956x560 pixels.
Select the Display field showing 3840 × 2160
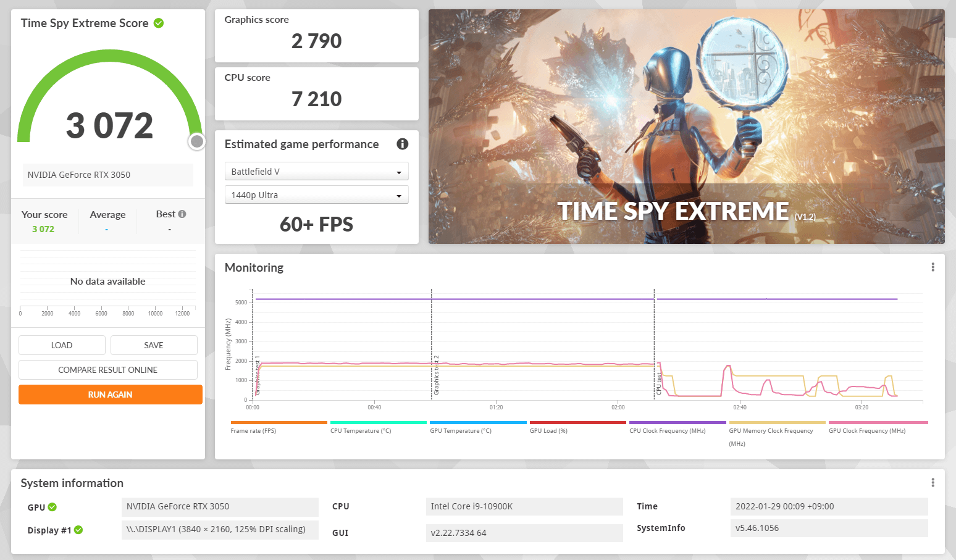tap(220, 530)
